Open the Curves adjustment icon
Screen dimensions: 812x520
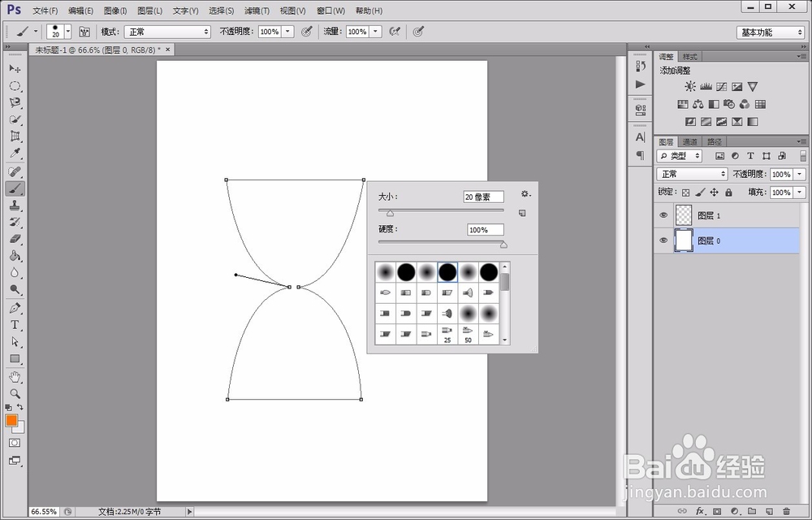pos(722,86)
